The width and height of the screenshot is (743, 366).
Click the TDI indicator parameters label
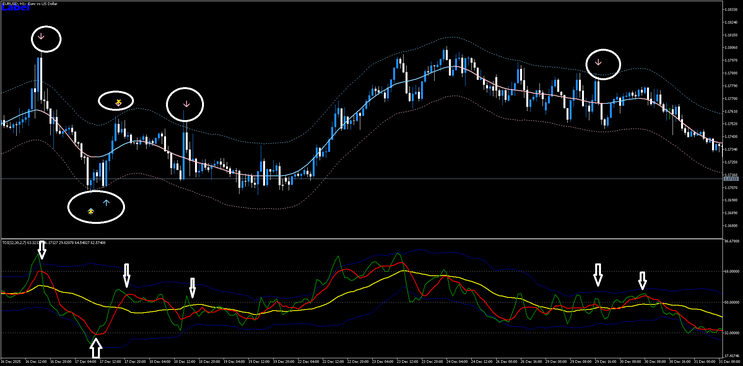coord(54,242)
